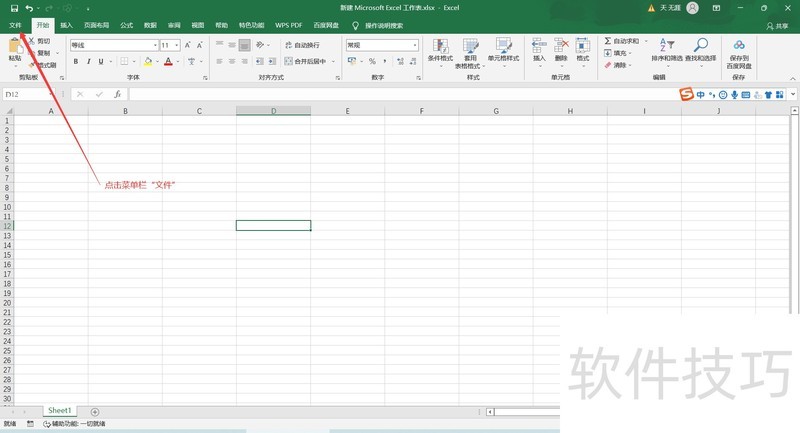The image size is (800, 433).
Task: Increase font size with larger A icon
Action: (x=188, y=45)
